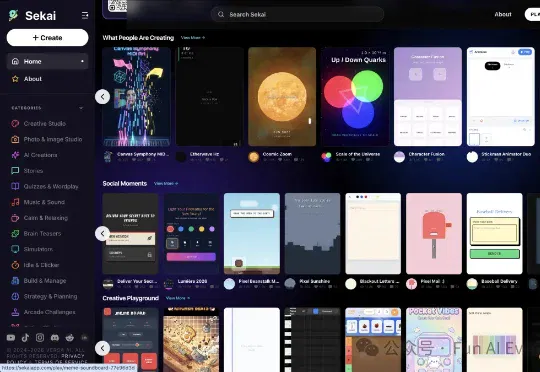Open the Blackout Letters thumbnail
The height and width of the screenshot is (372, 540).
coord(373,234)
